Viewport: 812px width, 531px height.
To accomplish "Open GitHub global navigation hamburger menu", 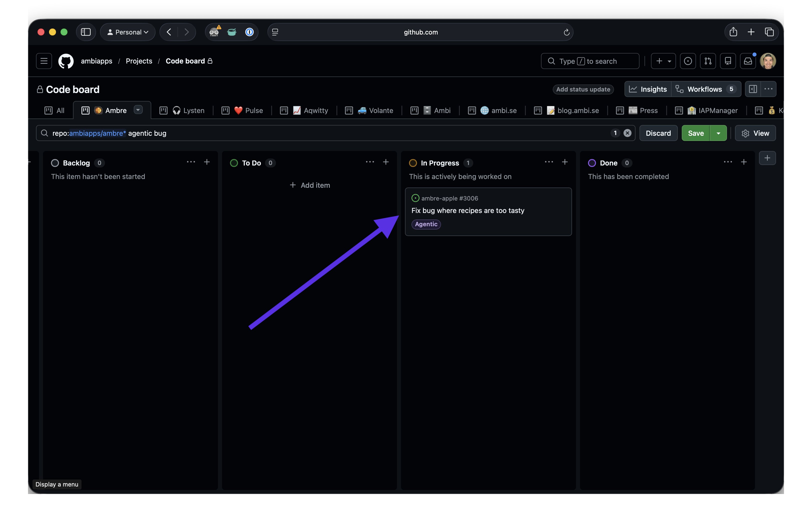I will pos(44,61).
